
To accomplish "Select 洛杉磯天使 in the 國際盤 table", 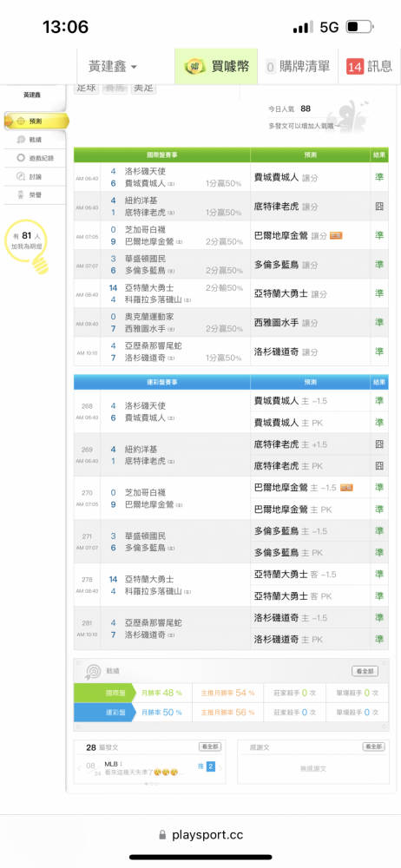I will (x=145, y=171).
